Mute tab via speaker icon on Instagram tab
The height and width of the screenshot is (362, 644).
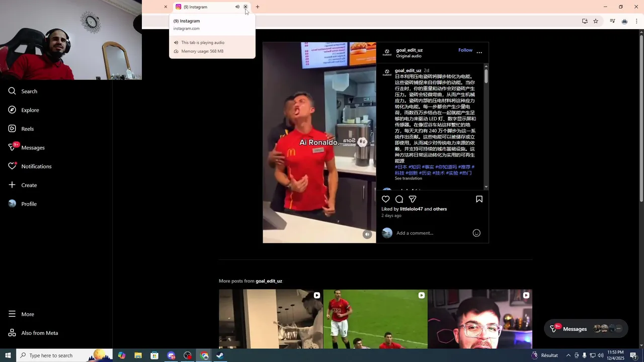[x=237, y=7]
